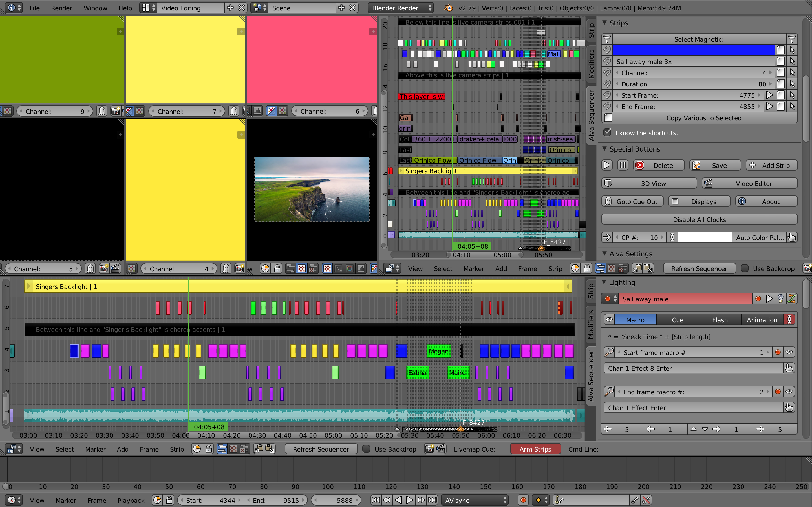
Task: Click the Arm Strips button
Action: tap(535, 449)
